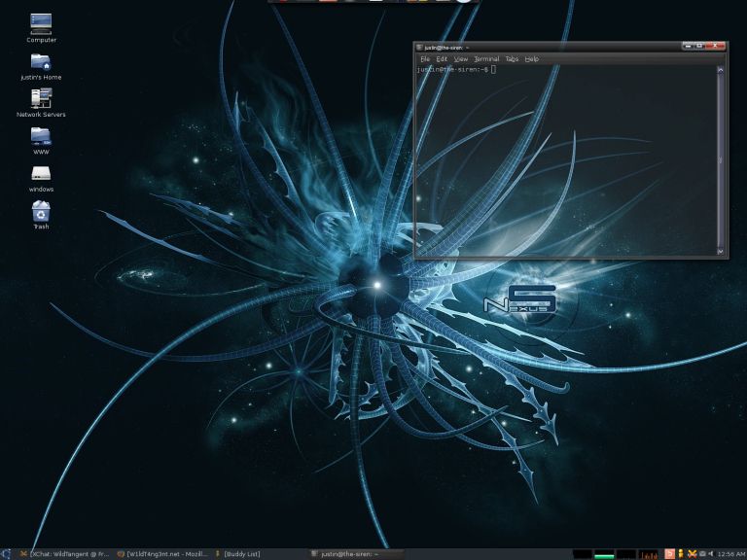Open justin's Home folder icon

41,66
